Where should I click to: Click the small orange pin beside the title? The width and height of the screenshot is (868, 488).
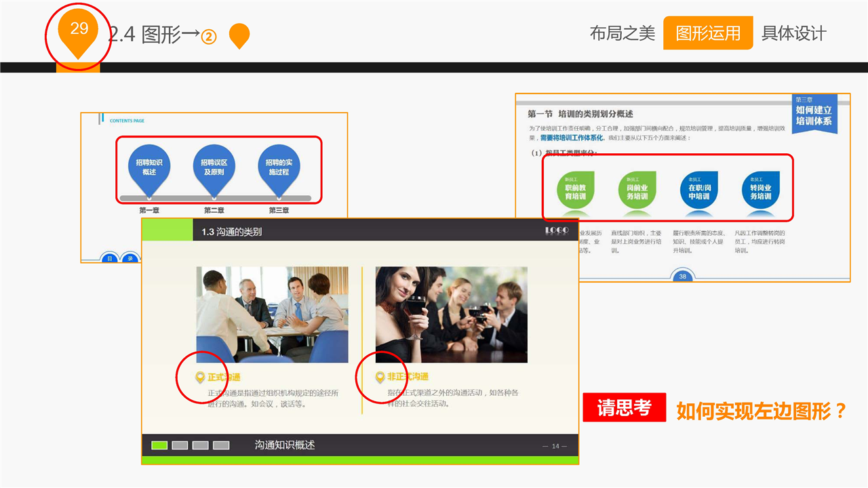239,35
